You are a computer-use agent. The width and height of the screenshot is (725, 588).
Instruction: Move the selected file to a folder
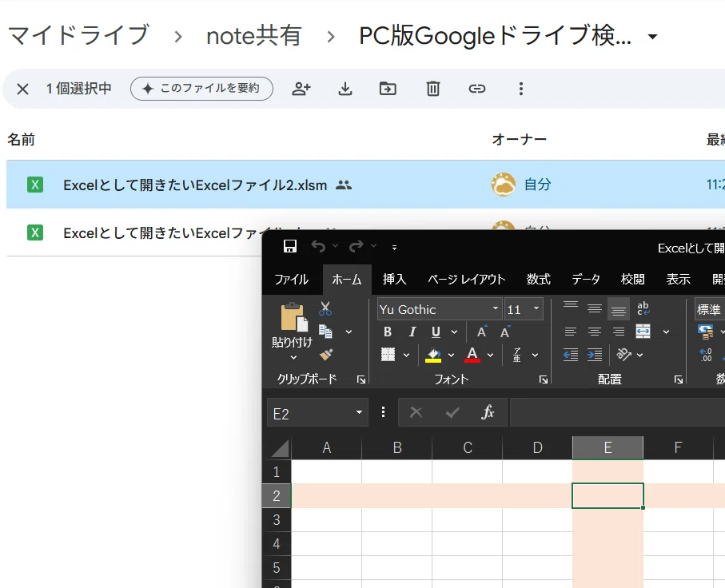click(388, 89)
